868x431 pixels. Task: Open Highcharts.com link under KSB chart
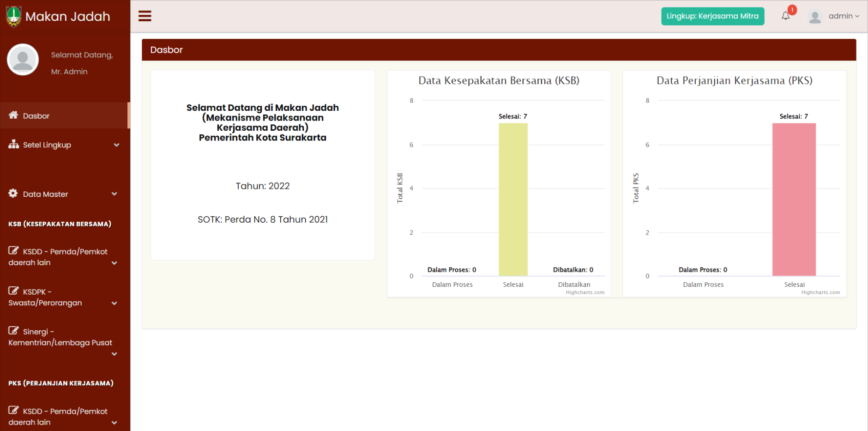tap(585, 292)
